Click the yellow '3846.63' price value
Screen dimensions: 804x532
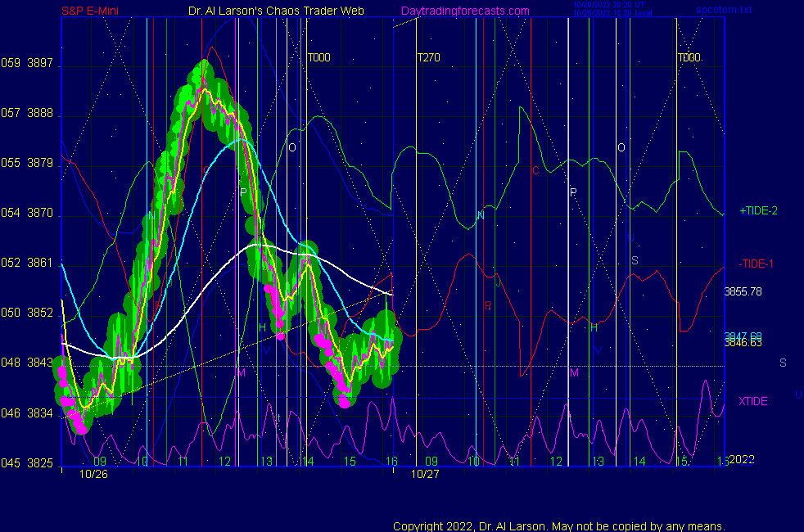click(x=743, y=344)
